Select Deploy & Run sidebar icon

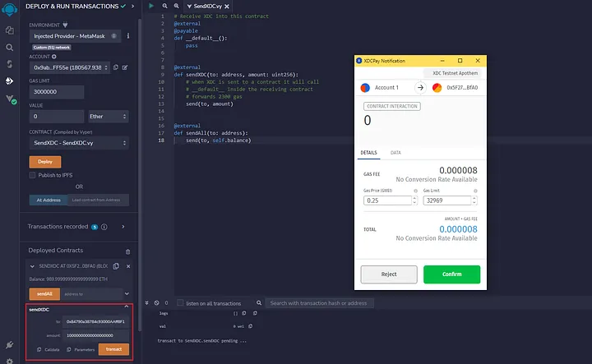pyautogui.click(x=9, y=81)
